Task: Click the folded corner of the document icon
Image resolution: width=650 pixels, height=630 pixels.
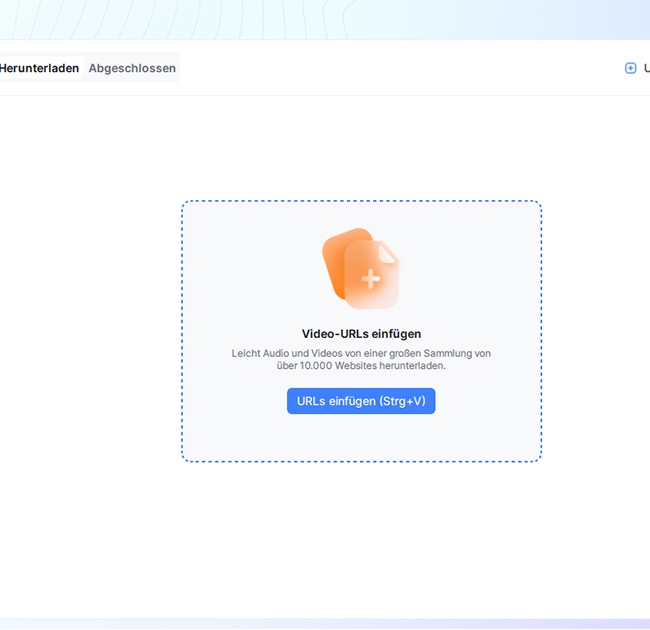Action: (390, 253)
